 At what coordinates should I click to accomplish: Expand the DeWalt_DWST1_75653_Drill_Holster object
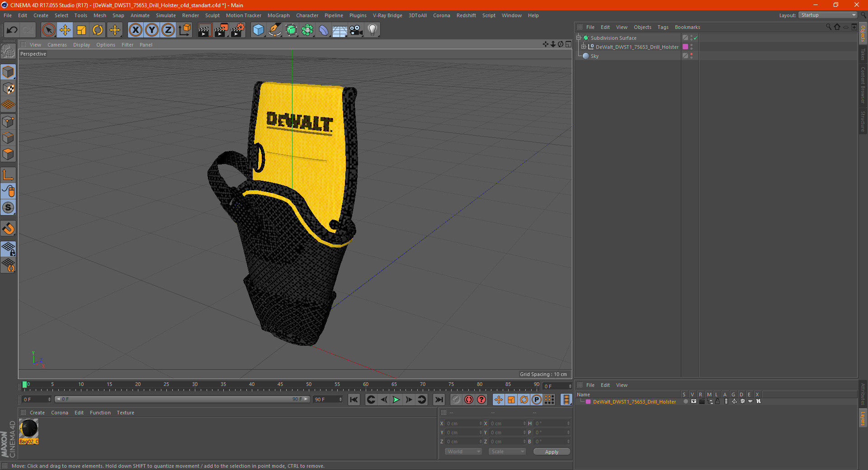(x=584, y=47)
